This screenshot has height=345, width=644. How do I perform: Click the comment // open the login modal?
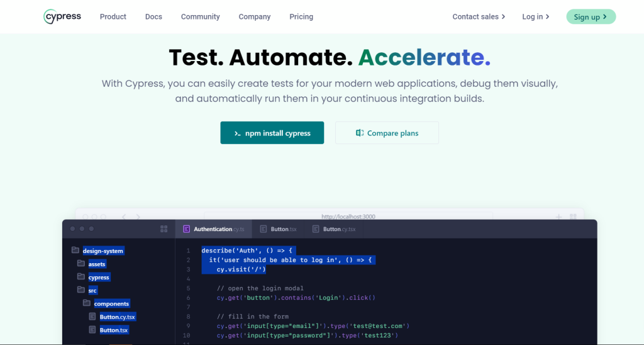point(260,288)
